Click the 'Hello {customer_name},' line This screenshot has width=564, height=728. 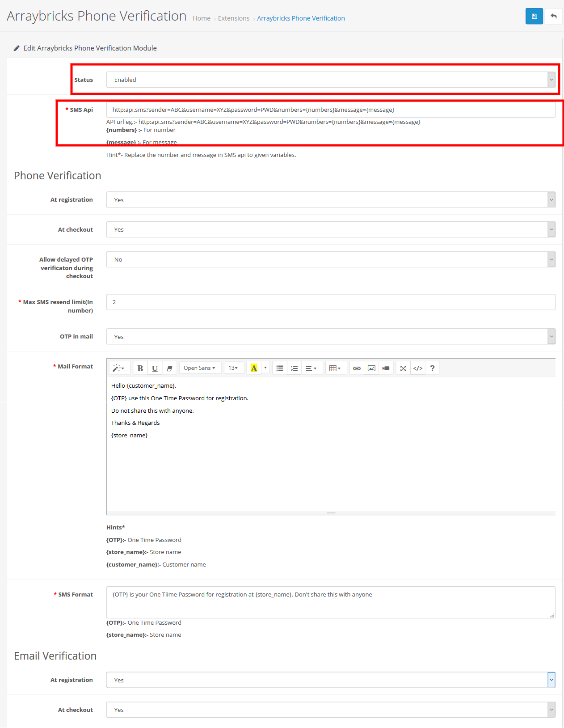coord(143,385)
